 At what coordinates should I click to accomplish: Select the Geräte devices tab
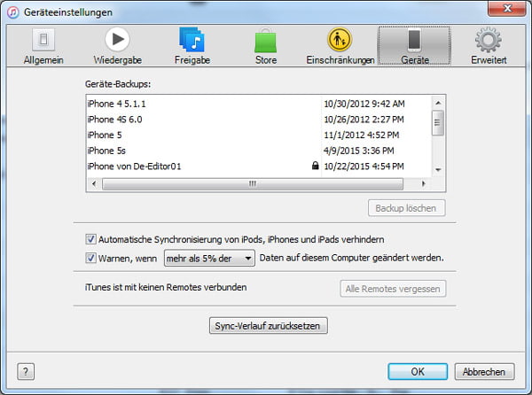coord(414,46)
